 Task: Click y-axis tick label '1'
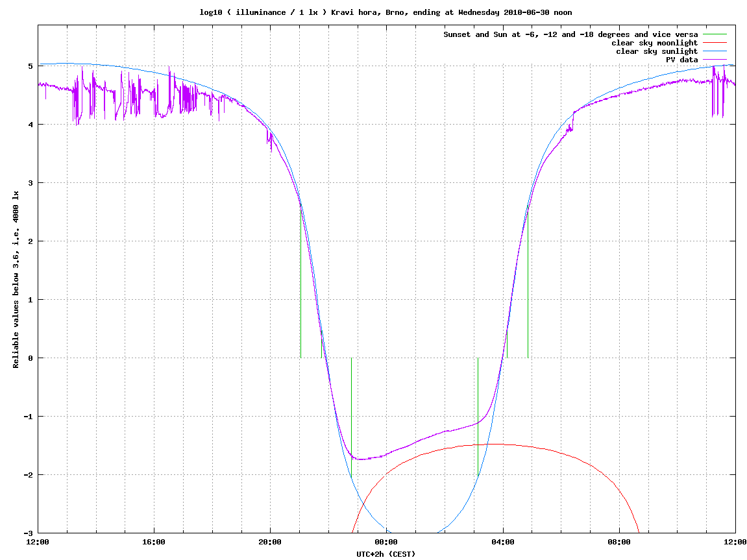[31, 300]
